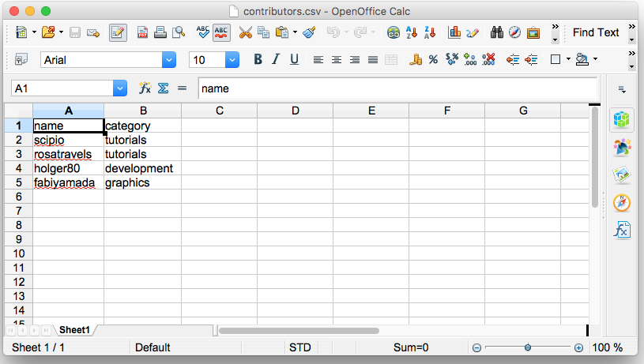Show Draw Functions pencil icon
The image size is (644, 364).
(473, 32)
